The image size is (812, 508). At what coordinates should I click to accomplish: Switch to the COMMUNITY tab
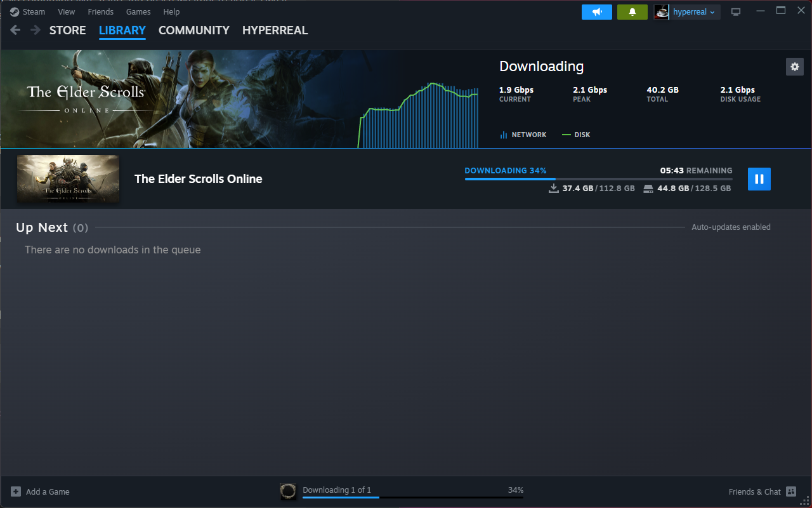tap(193, 30)
